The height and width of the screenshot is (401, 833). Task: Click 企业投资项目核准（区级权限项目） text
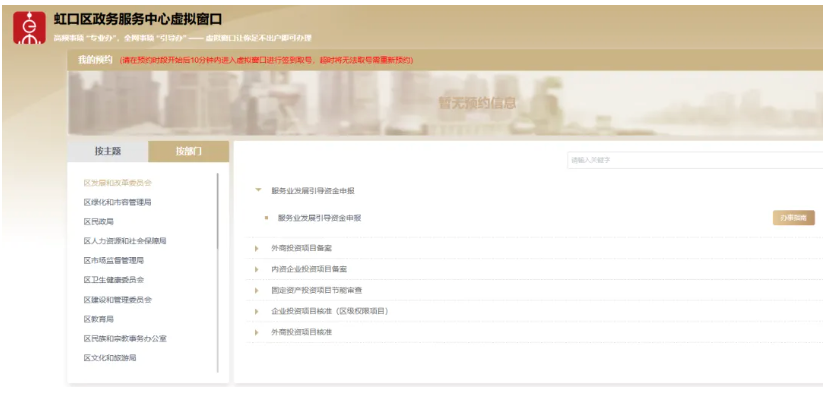[330, 311]
